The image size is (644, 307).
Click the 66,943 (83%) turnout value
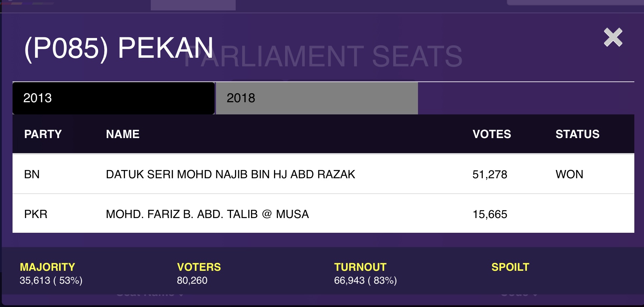tap(365, 280)
